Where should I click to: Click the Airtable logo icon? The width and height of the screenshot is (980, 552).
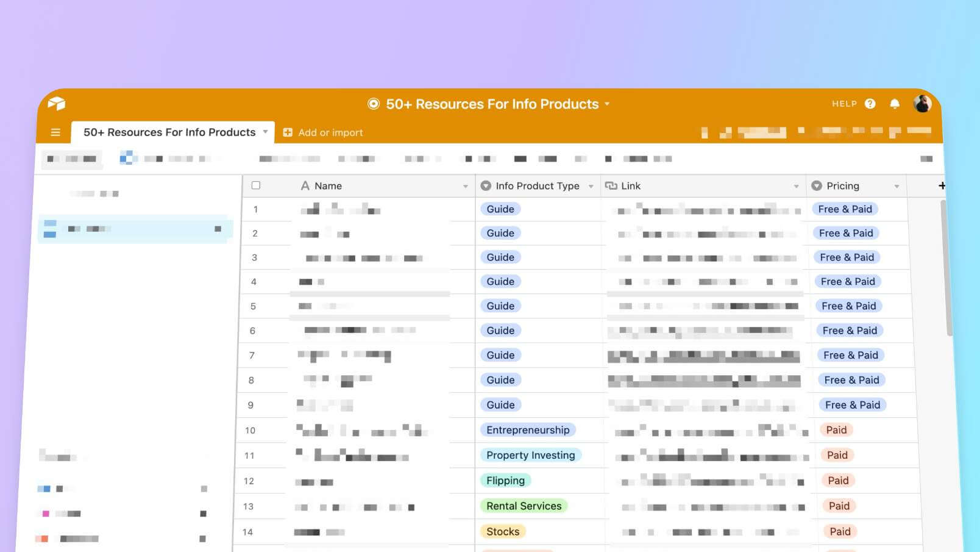click(x=57, y=104)
